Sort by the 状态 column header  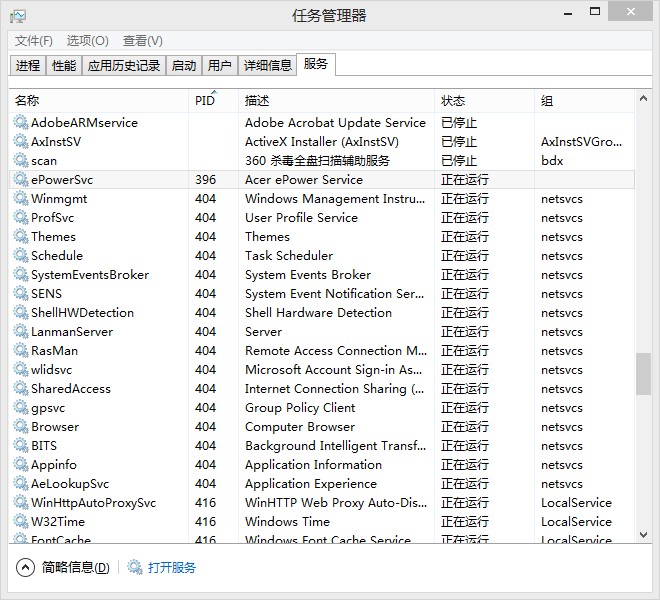(x=453, y=101)
